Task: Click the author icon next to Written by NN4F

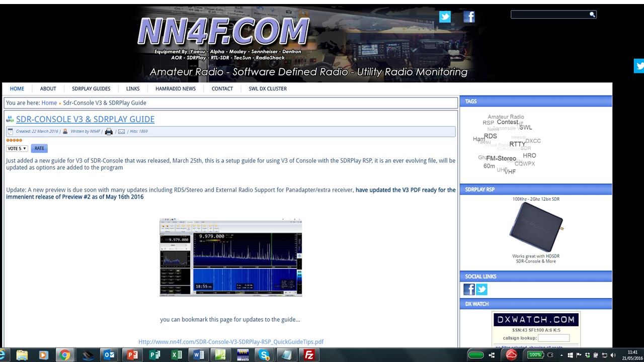Action: [x=65, y=131]
